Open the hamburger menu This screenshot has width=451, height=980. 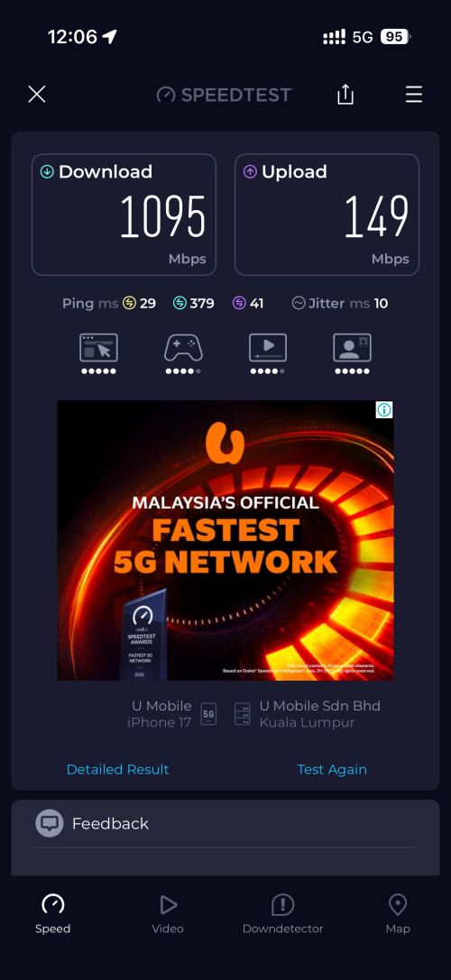click(x=413, y=95)
